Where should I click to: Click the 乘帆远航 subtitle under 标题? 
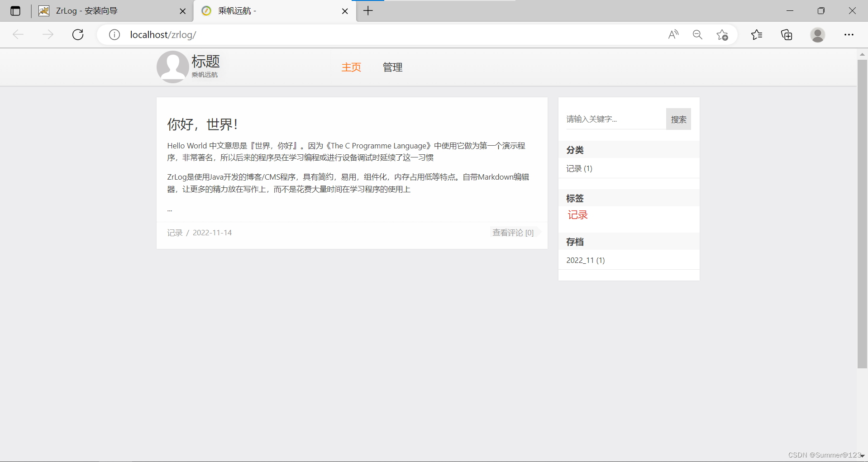205,75
